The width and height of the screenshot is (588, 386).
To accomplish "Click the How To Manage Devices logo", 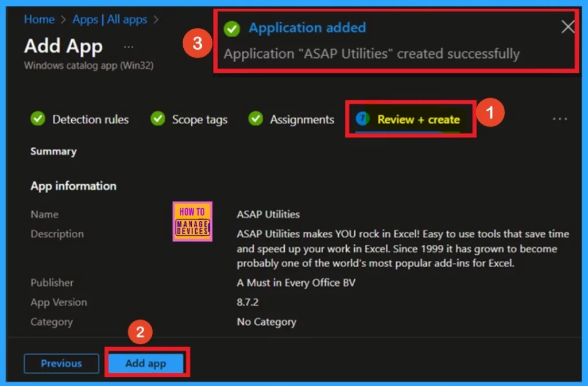I will [x=192, y=221].
